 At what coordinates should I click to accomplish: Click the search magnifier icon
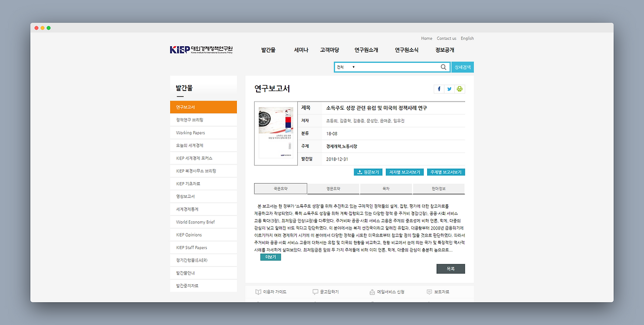(x=443, y=67)
